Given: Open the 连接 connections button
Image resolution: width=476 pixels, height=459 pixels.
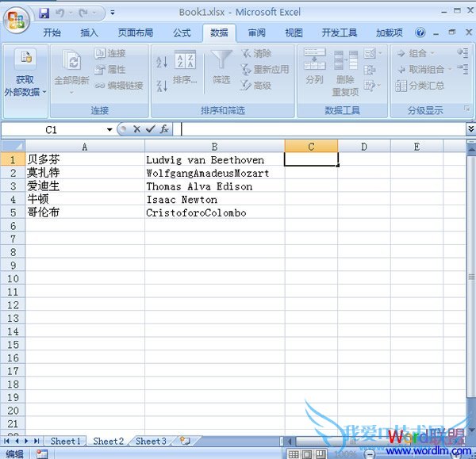Looking at the screenshot, I should pos(110,53).
